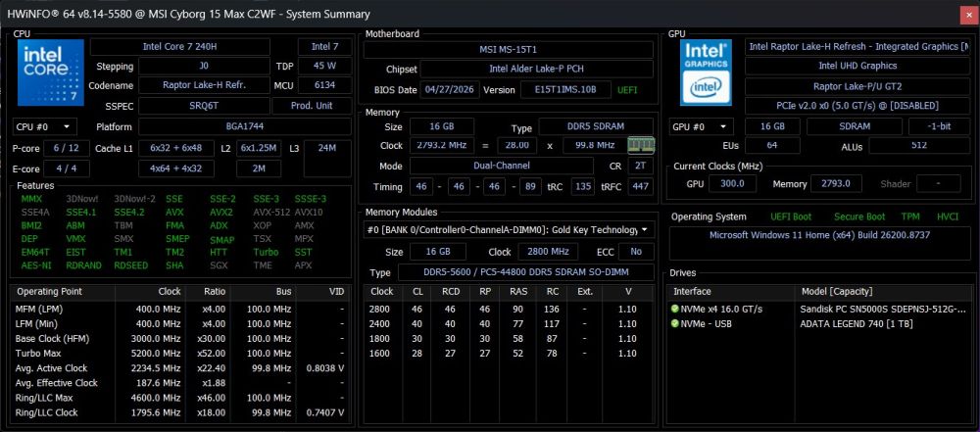
Task: Click the L3 cache value 24M
Action: point(327,159)
